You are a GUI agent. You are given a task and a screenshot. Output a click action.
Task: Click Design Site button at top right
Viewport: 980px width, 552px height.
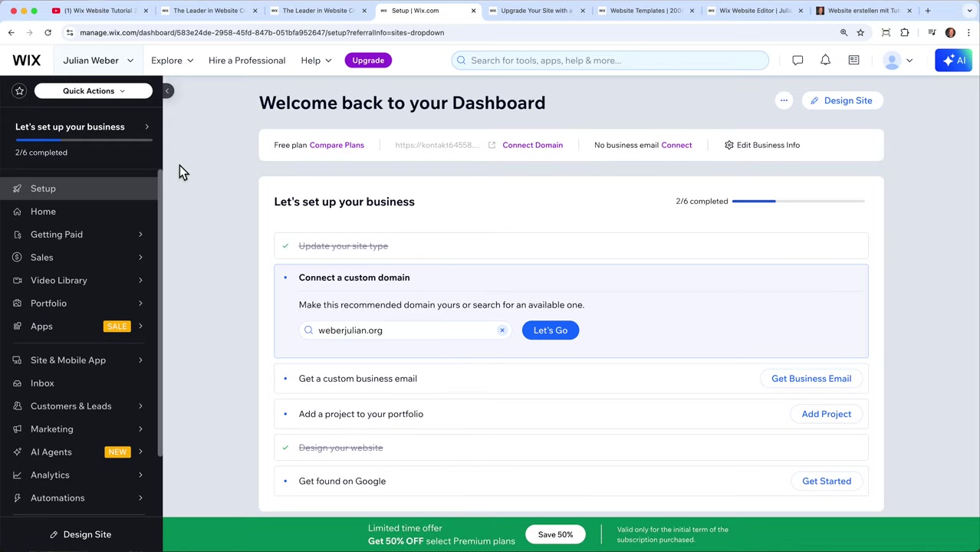(842, 100)
